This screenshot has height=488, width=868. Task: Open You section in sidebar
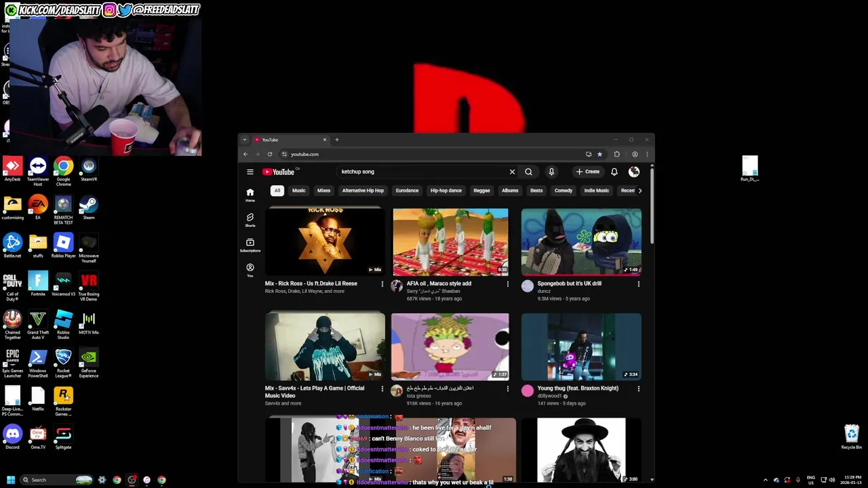tap(250, 270)
